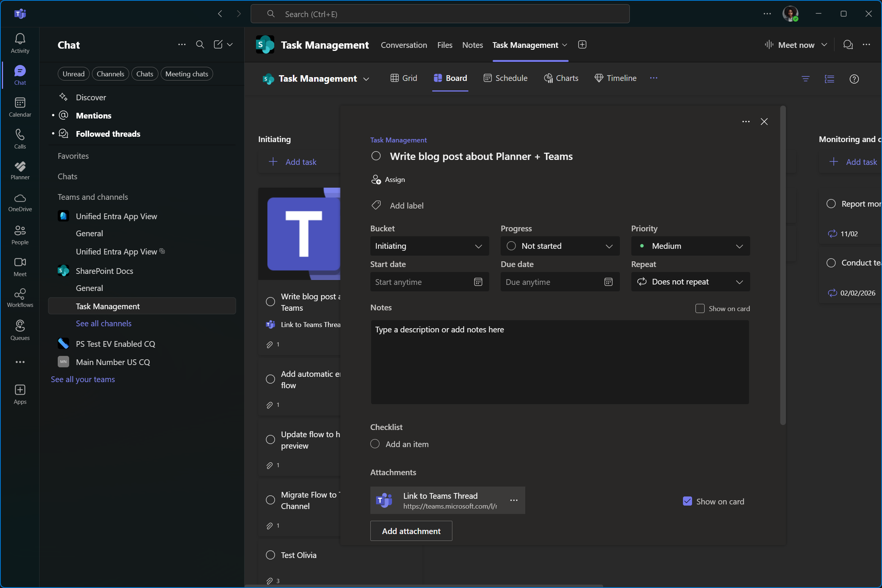Open the Apps store icon

(x=20, y=390)
